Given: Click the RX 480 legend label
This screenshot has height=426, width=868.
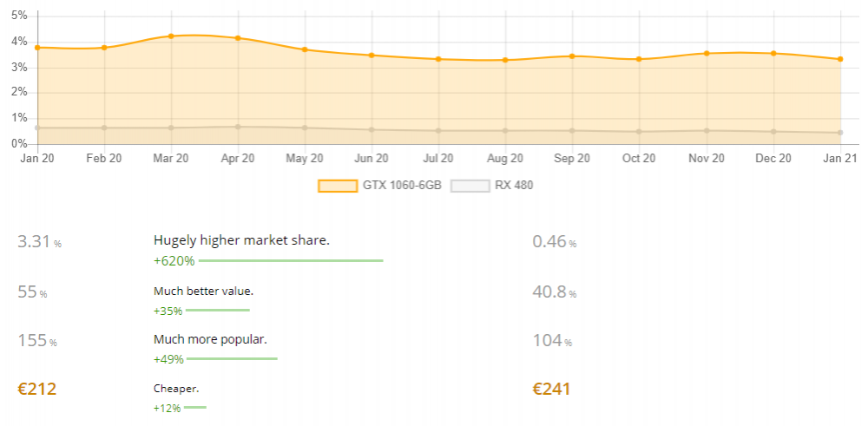Looking at the screenshot, I should coord(514,186).
